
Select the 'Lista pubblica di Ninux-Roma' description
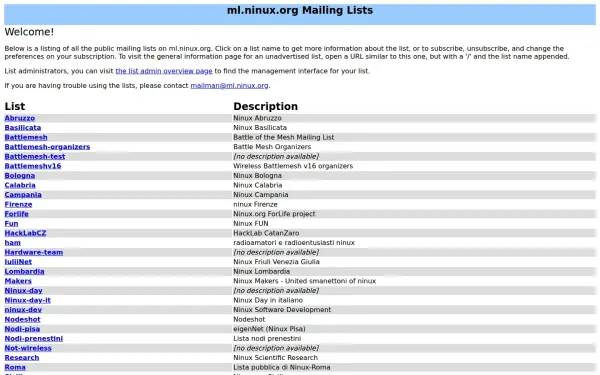coord(282,367)
